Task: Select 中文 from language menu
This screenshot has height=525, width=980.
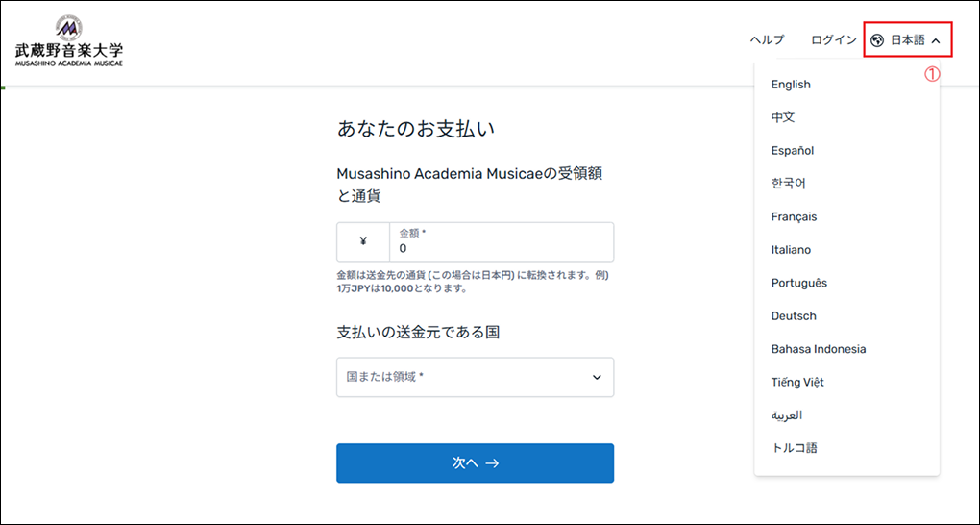Action: point(783,117)
